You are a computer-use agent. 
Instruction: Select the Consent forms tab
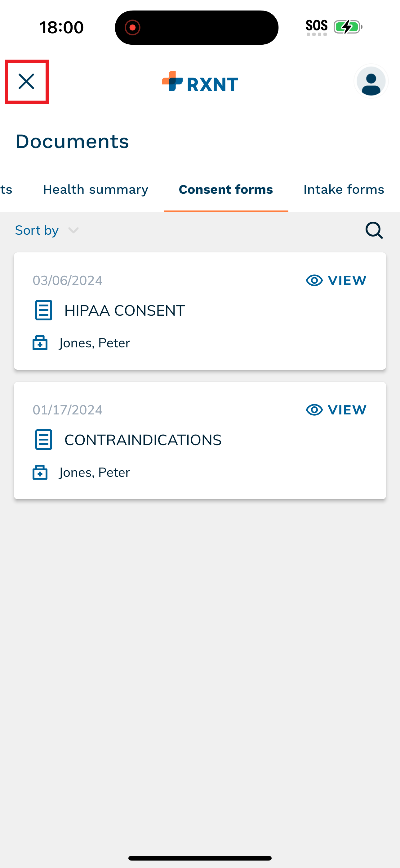tap(226, 190)
